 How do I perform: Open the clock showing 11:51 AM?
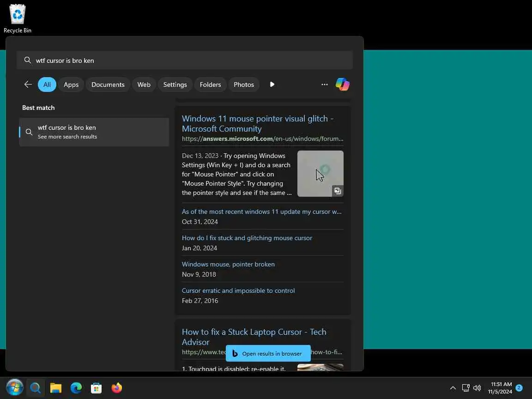pos(500,387)
